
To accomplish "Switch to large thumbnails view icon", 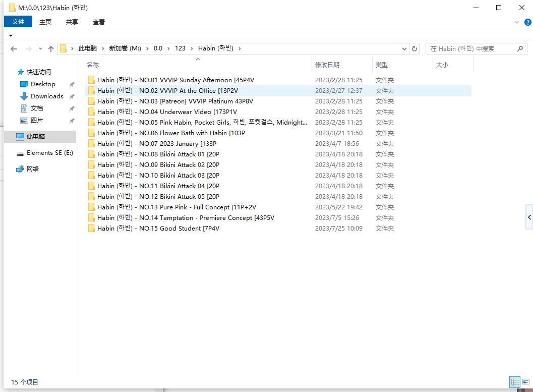I will coord(526,382).
